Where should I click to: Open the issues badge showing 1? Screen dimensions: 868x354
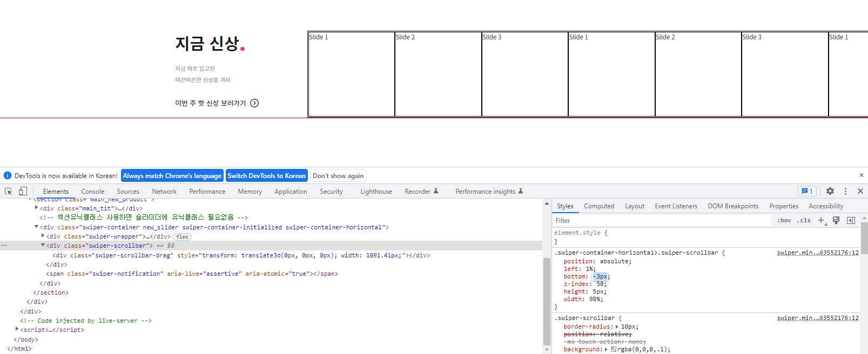(807, 191)
